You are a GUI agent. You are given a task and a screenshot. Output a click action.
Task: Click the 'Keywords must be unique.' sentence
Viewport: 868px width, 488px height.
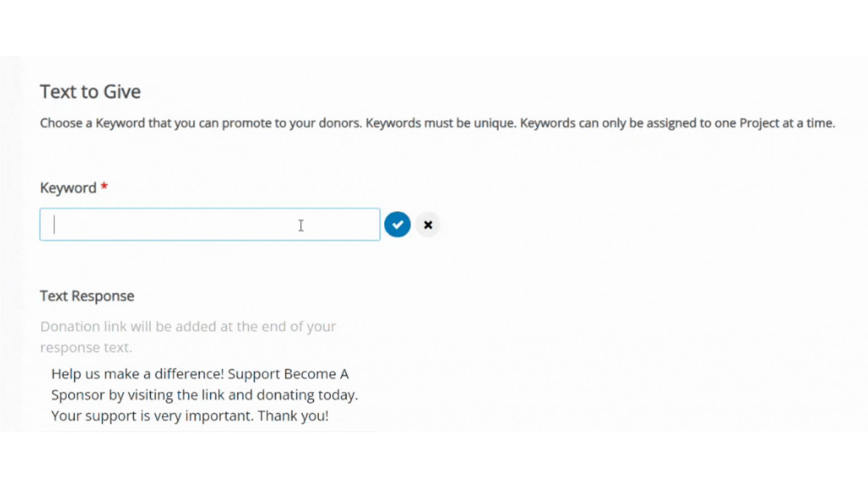pyautogui.click(x=441, y=123)
